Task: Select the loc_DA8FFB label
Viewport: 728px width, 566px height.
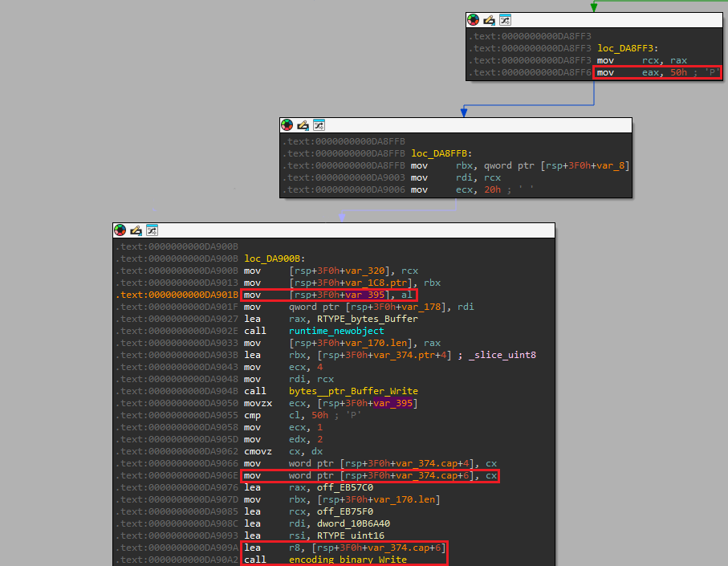Action: (441, 153)
